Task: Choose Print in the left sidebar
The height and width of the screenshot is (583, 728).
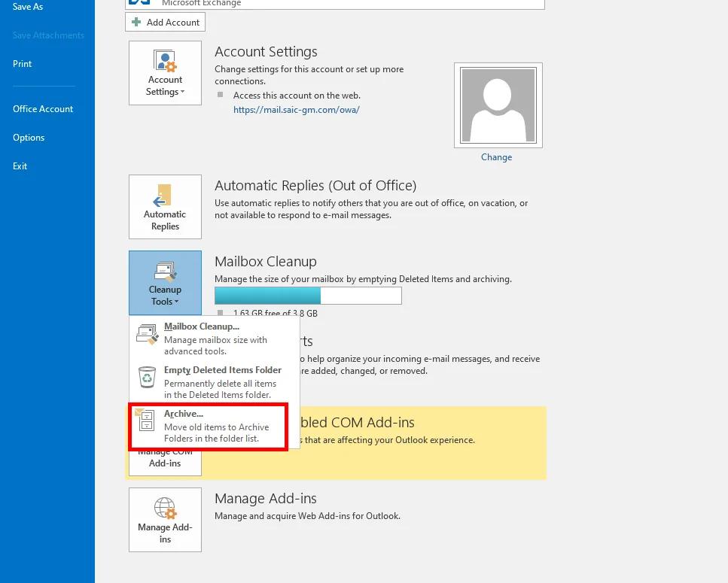Action: 23,63
